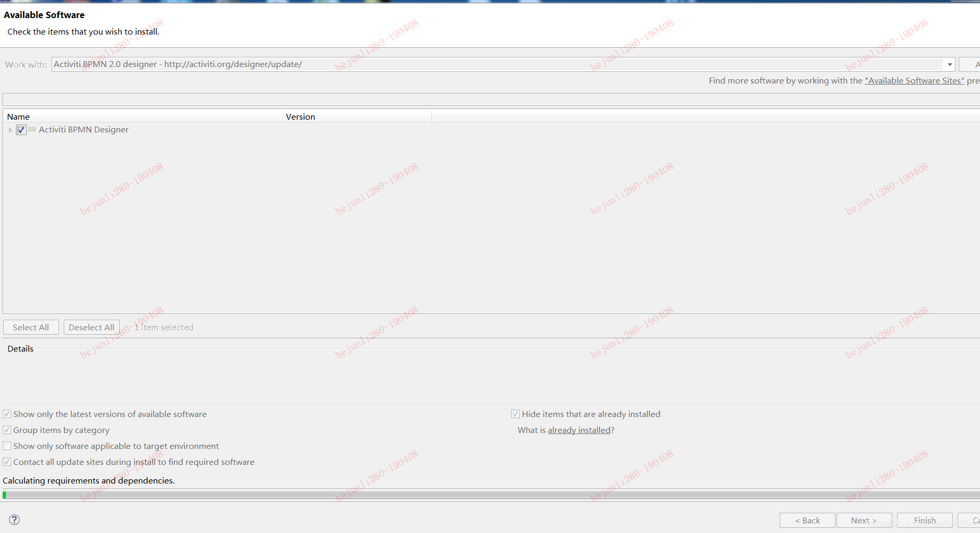Enable Show only software applicable to target environment

coord(7,446)
